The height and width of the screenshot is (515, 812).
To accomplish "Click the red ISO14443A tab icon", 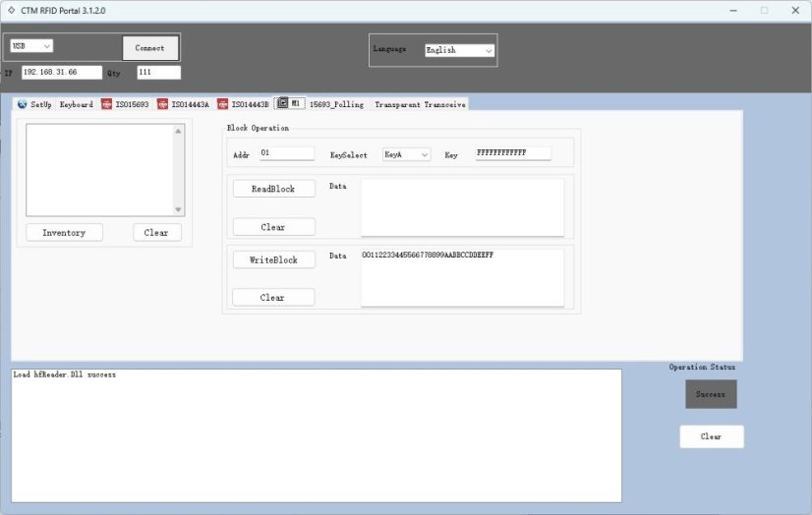I will coord(163,104).
